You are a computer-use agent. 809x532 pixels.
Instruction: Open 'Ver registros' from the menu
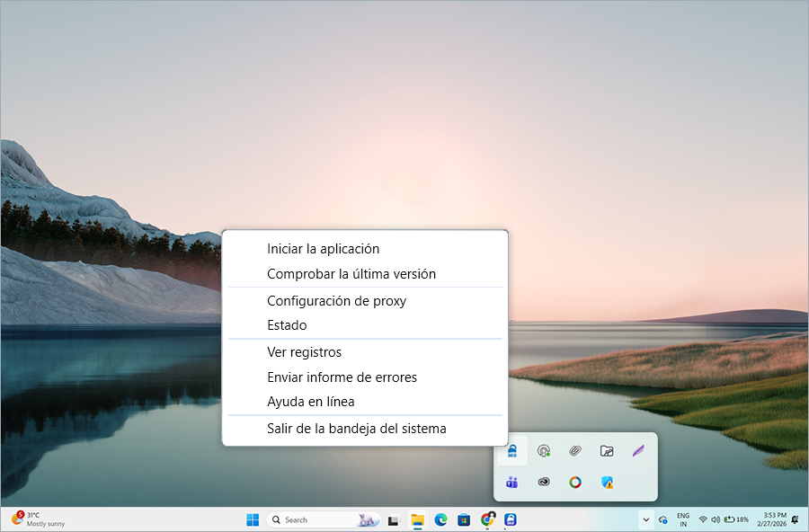pyautogui.click(x=304, y=352)
